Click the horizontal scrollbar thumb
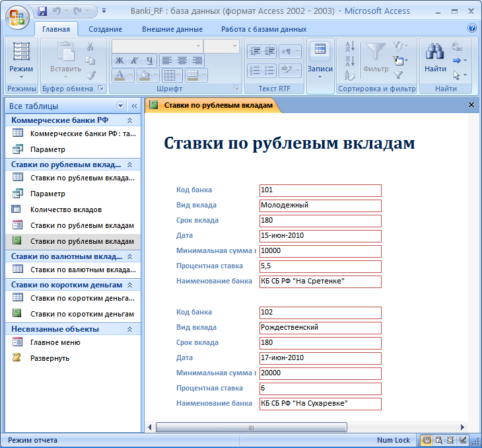Viewport: 482px width, 448px height. [252, 427]
